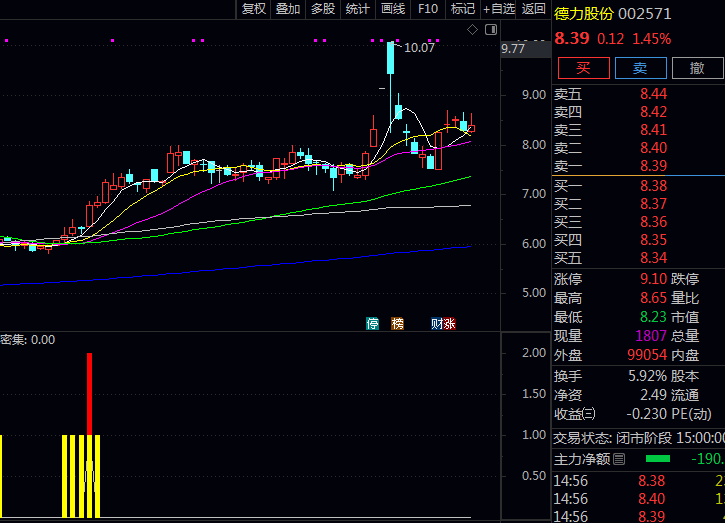Screen dimensions: 725x523
Task: Open the 统计 statistics tool
Action: pyautogui.click(x=357, y=9)
